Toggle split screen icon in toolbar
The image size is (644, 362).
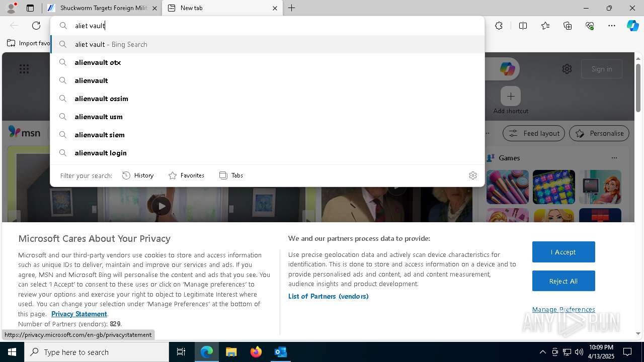coord(523,26)
